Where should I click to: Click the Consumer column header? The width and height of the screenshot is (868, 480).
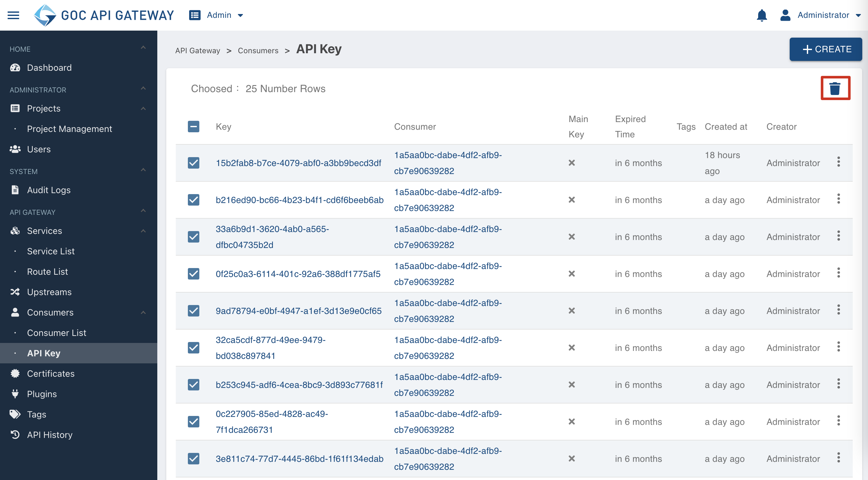coord(415,127)
